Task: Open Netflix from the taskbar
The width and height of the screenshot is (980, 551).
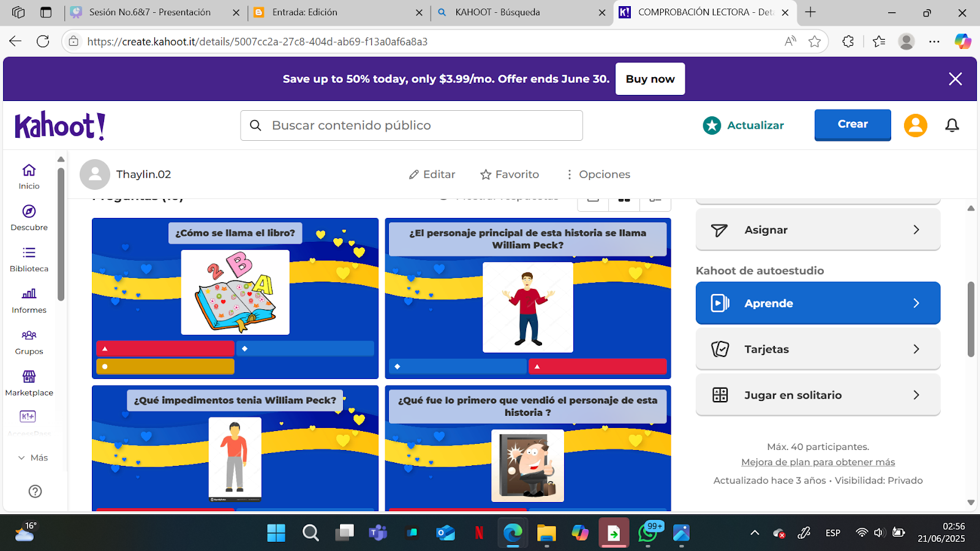Action: click(479, 533)
